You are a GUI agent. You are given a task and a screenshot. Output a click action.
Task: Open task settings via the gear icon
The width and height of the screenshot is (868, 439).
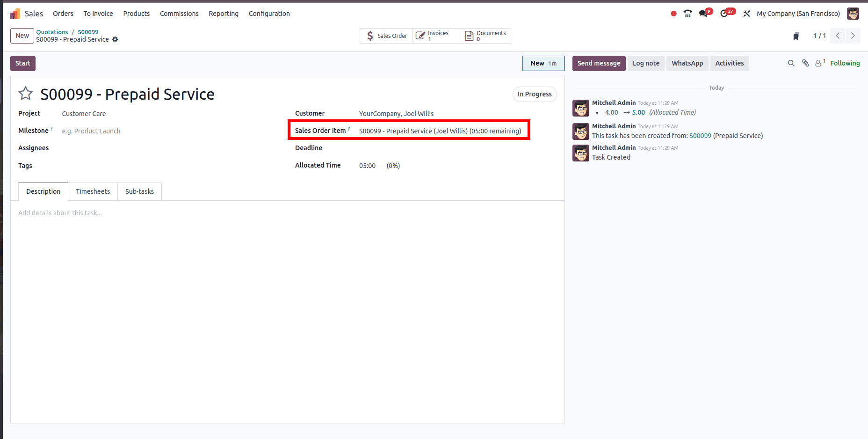[x=115, y=40]
